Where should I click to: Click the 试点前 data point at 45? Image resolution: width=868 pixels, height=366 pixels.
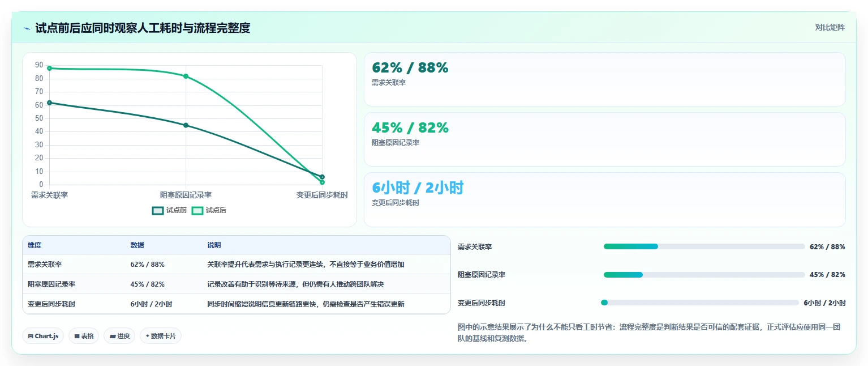[x=186, y=125]
